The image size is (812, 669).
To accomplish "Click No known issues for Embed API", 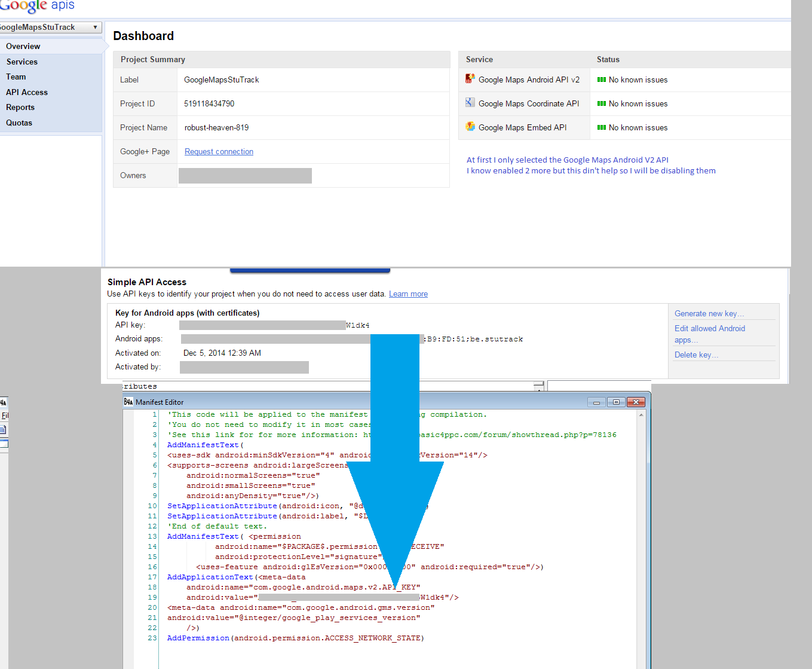I will [638, 127].
